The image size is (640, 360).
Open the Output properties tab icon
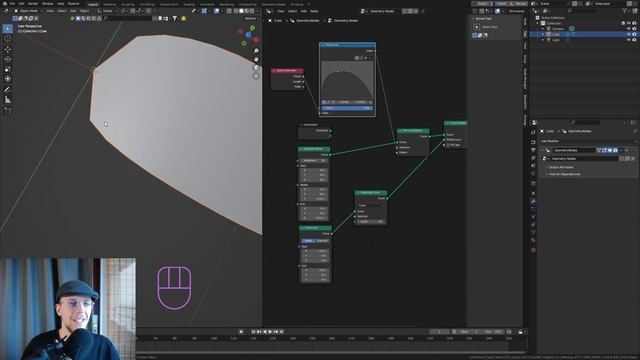tap(533, 150)
